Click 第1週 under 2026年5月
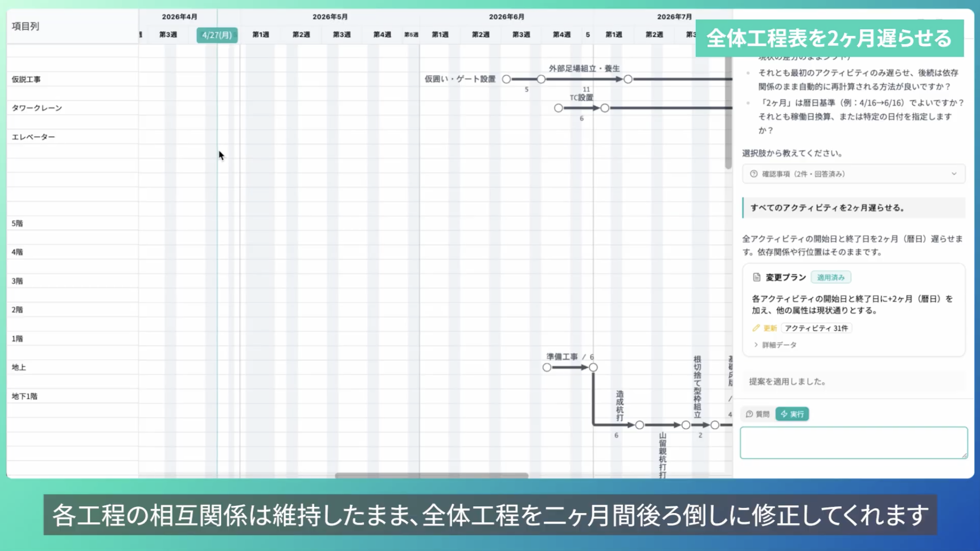 [x=261, y=35]
